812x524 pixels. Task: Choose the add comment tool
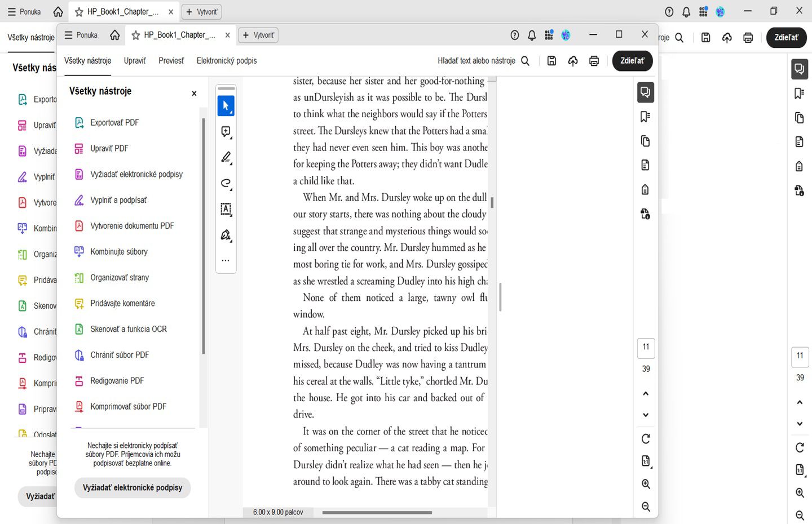pos(226,132)
